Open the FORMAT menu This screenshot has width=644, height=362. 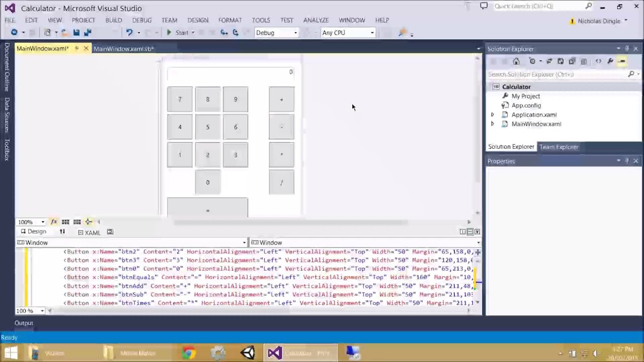(230, 20)
